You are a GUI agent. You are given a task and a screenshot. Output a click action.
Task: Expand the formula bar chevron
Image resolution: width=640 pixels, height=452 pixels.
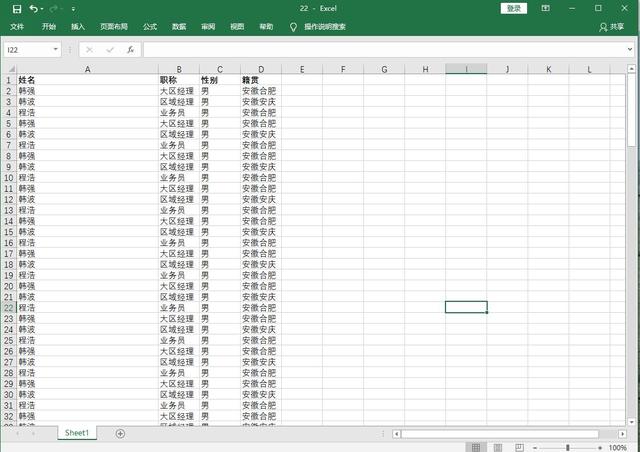(630, 49)
